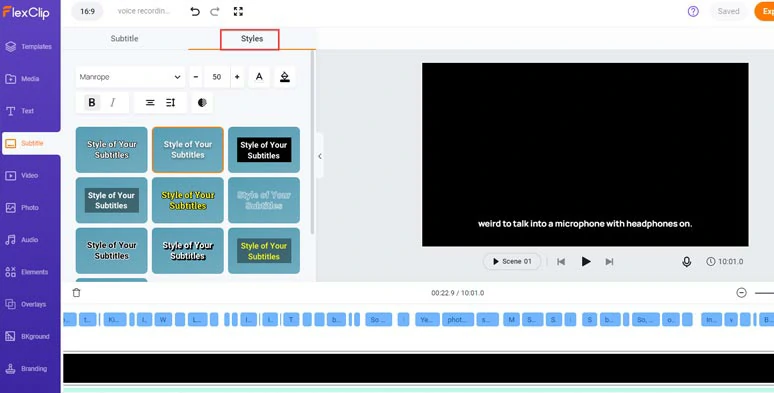Skip to the next scene

[x=610, y=262]
